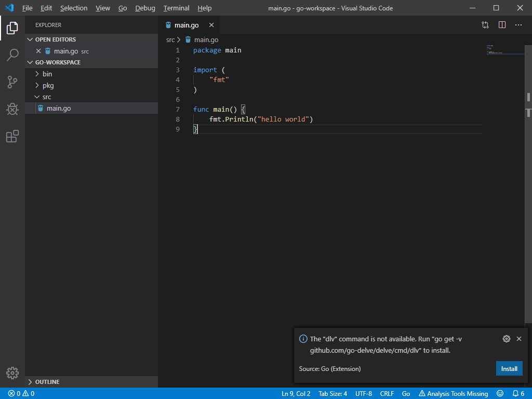Click the VS Code logo icon
This screenshot has width=532, height=399.
(9, 8)
